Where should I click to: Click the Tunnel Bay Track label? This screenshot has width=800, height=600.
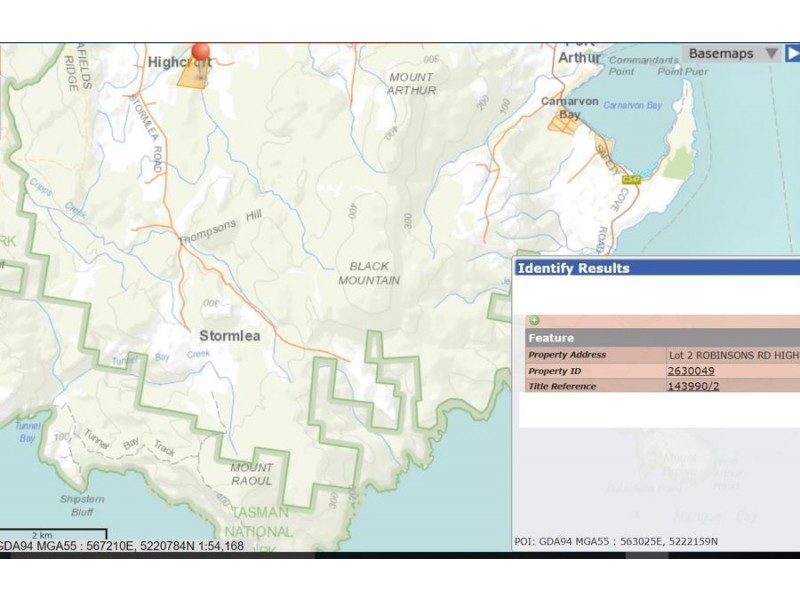coord(130,443)
